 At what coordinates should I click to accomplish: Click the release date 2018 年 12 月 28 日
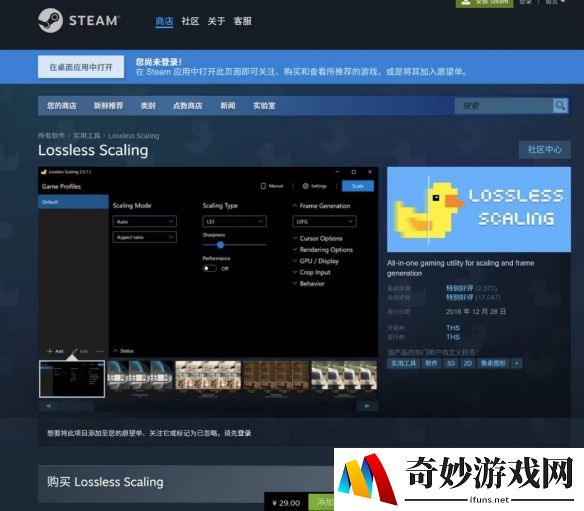[476, 312]
